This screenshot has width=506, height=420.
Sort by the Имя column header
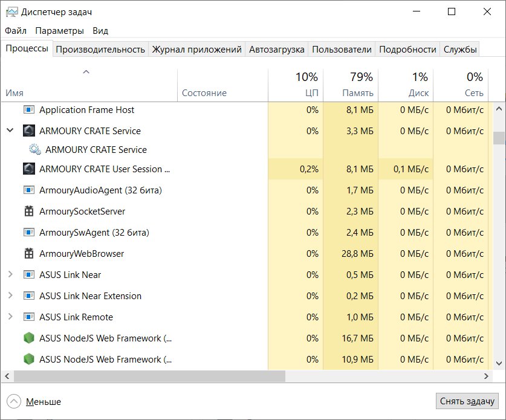[x=89, y=85]
